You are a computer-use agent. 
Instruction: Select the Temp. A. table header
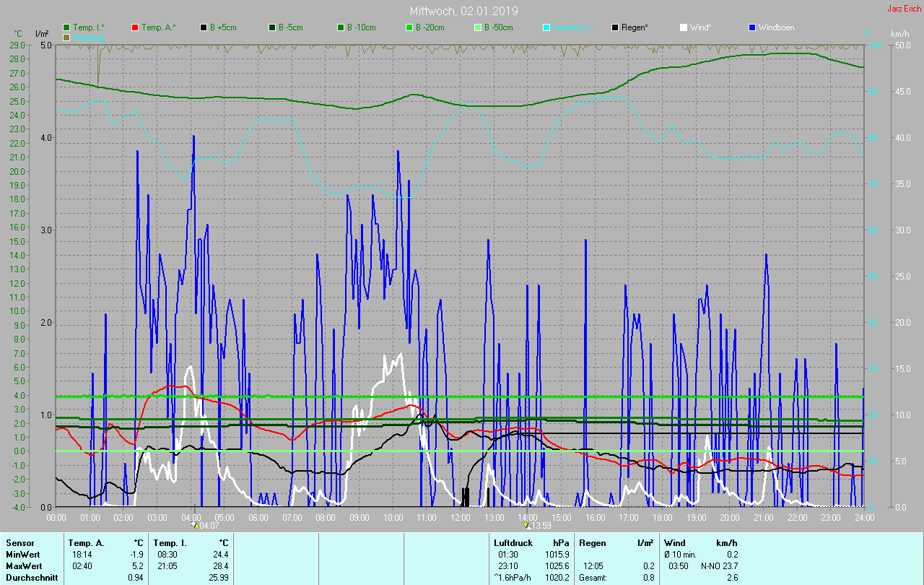click(86, 542)
